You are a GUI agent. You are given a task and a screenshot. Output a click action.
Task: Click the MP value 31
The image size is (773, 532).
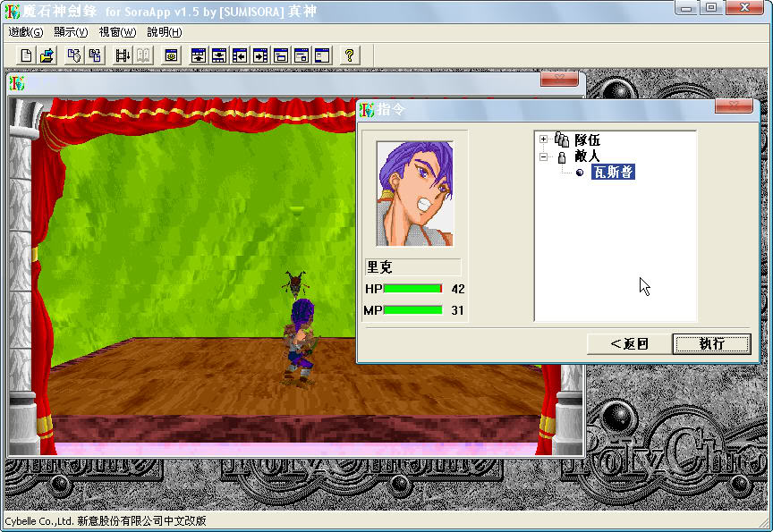pyautogui.click(x=457, y=310)
